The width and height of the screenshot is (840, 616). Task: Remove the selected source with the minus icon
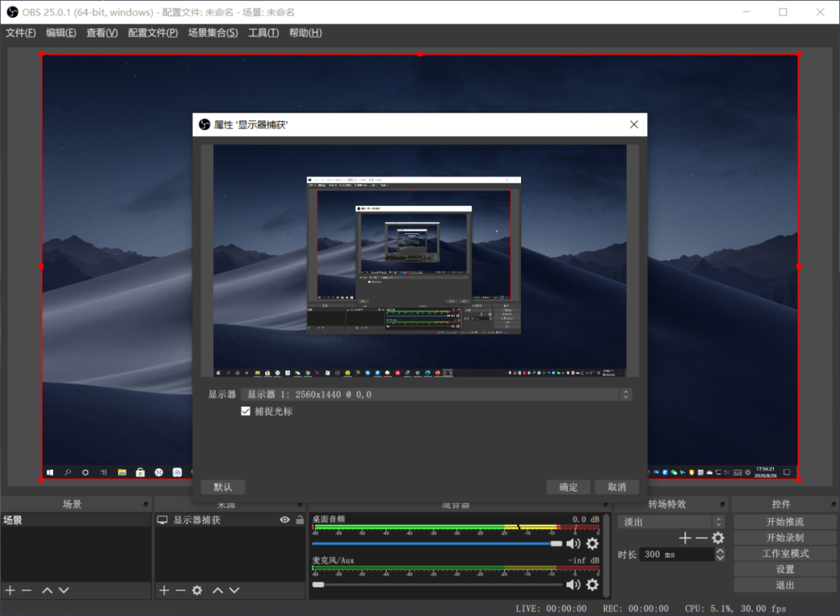tap(180, 590)
